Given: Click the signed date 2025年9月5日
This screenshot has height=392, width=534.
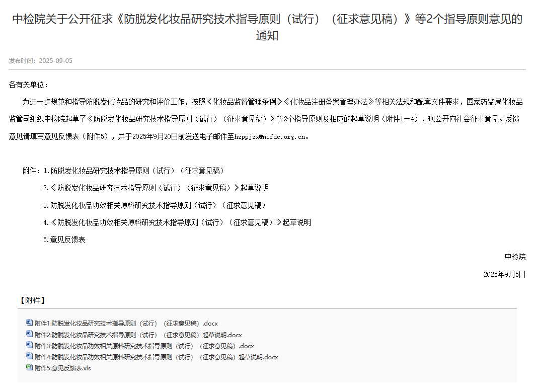Looking at the screenshot, I should [504, 274].
